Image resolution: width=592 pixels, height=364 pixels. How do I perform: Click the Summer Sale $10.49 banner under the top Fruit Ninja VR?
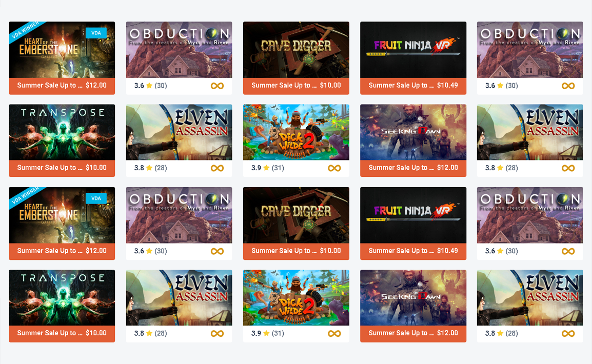pyautogui.click(x=413, y=86)
